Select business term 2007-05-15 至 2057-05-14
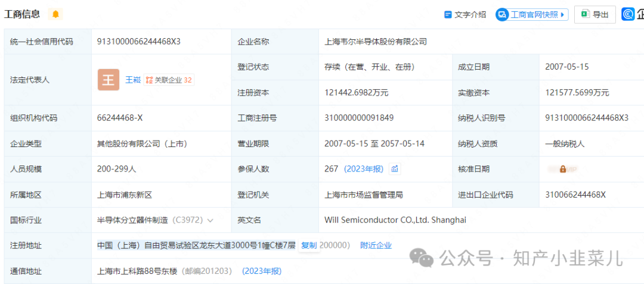644x284 pixels. (374, 143)
